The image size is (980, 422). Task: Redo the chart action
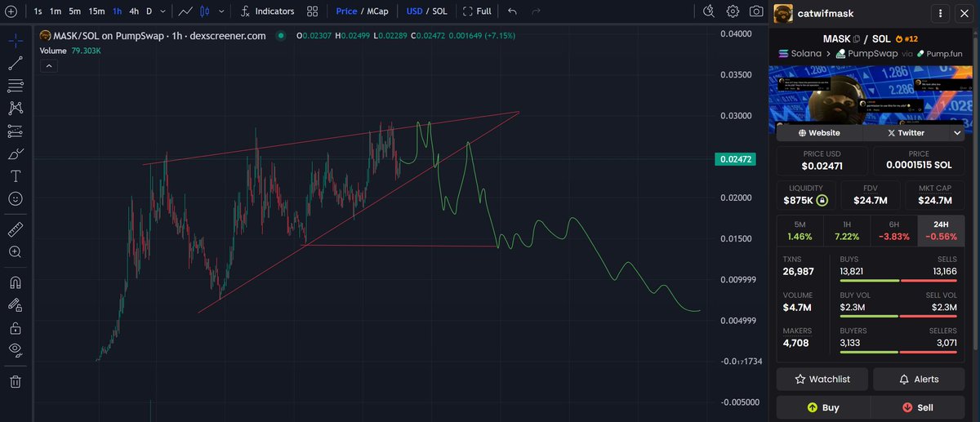click(537, 11)
